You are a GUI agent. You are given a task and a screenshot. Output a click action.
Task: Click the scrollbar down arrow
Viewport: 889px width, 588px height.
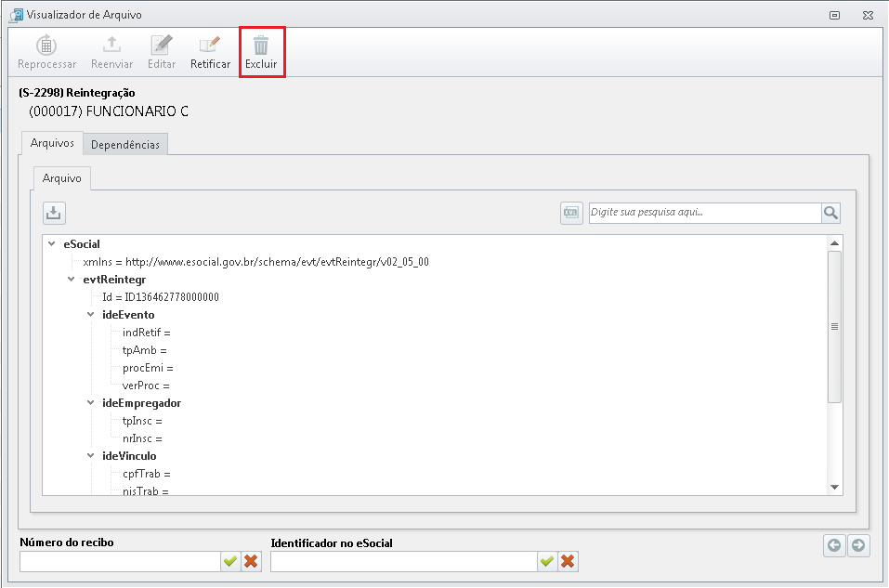point(834,487)
